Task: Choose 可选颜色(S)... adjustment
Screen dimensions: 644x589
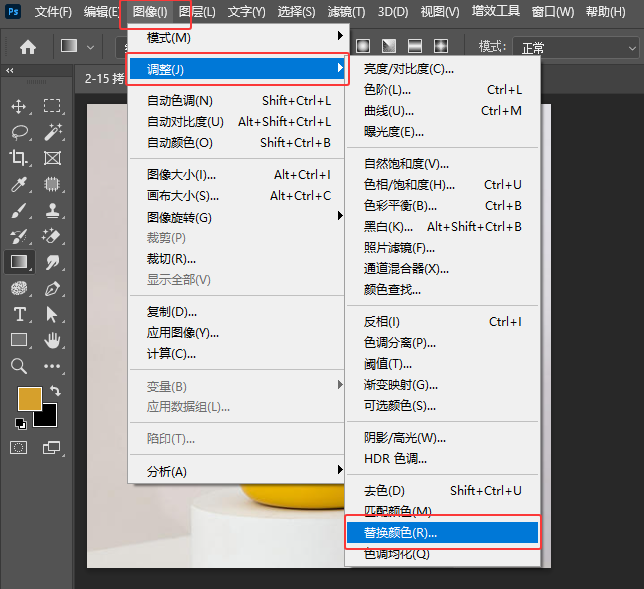Action: click(442, 406)
